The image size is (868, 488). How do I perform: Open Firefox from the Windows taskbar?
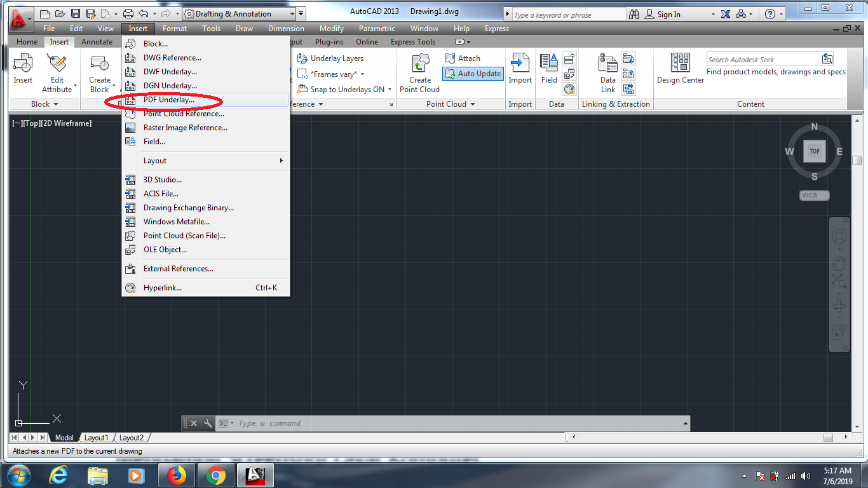click(x=177, y=475)
